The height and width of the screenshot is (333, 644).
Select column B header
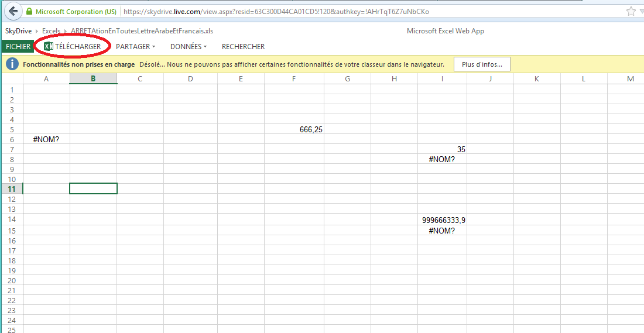(93, 79)
